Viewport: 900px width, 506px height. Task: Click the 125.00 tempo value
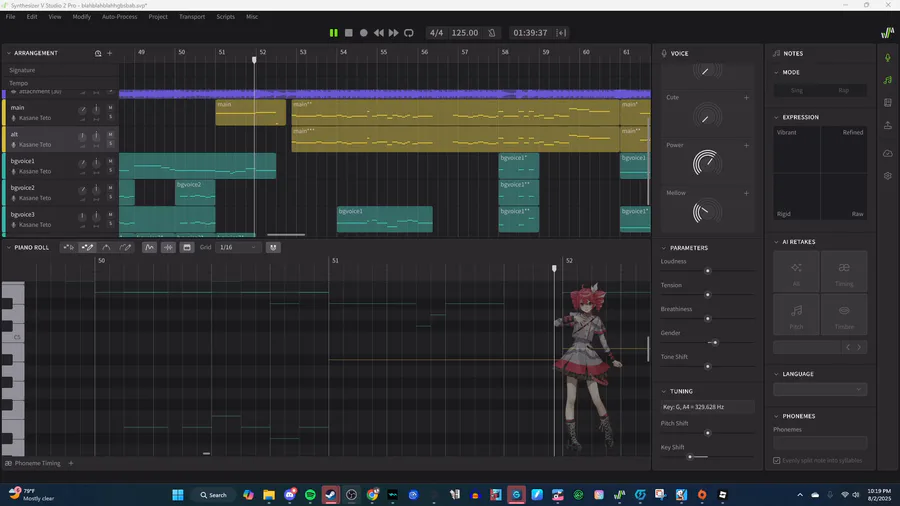(464, 33)
